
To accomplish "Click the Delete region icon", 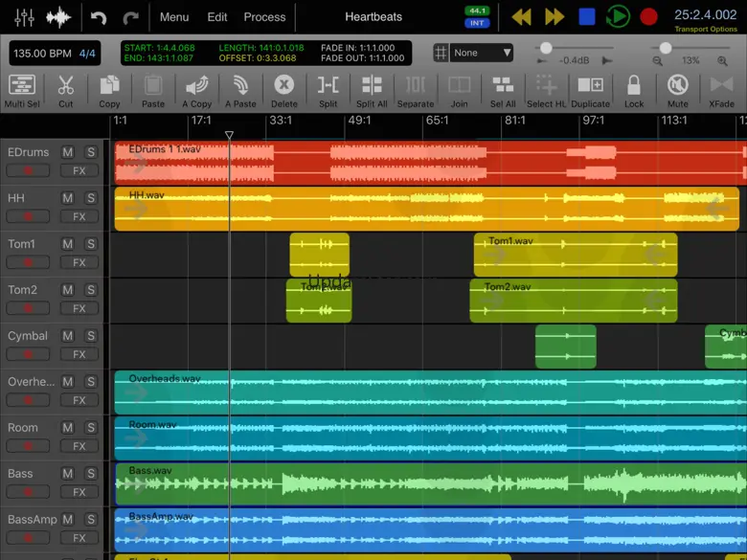I will tap(283, 90).
